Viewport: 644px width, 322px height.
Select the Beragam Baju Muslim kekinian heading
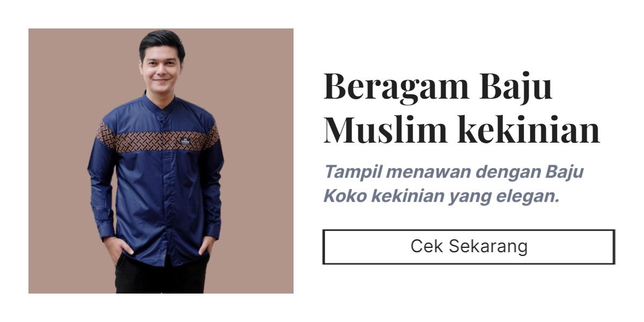[462, 108]
